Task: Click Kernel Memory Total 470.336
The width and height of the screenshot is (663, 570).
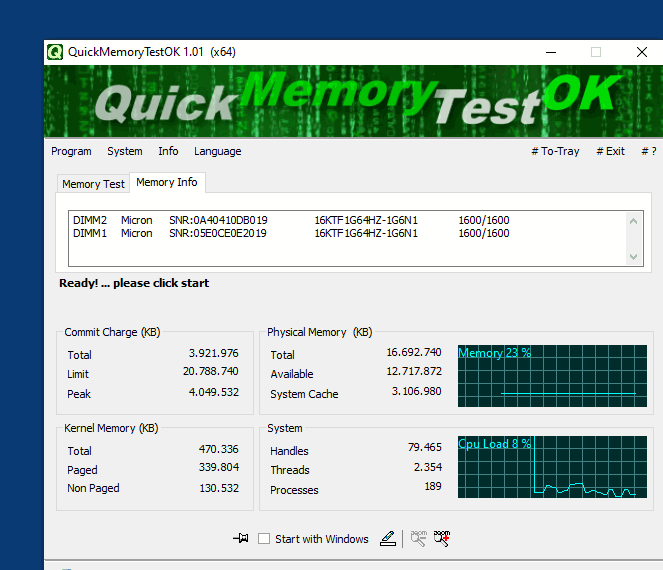Action: point(219,449)
